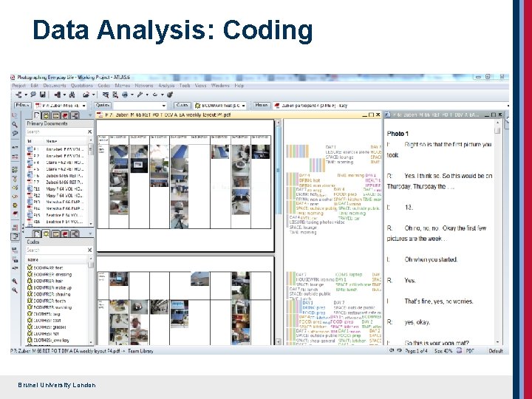Viewport: 532px width, 399px height.
Task: Select codes tab in lower side panel
Action: click(x=46, y=233)
